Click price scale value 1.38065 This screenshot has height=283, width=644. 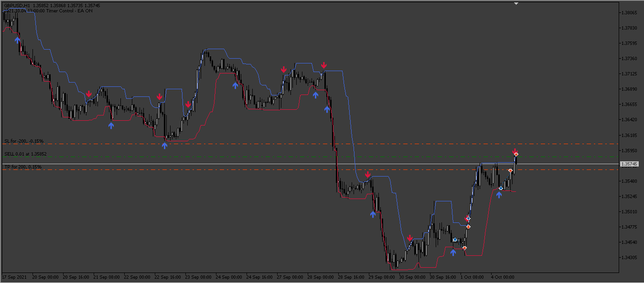[x=629, y=13]
